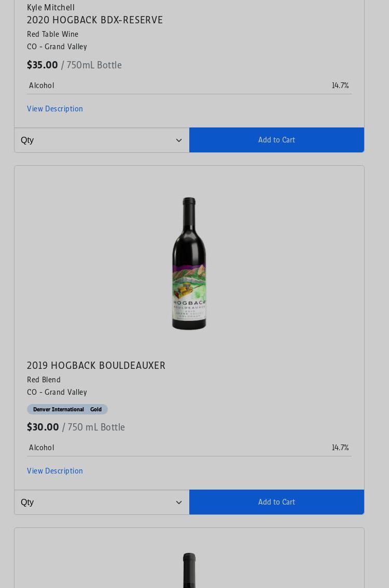This screenshot has height=588, width=389.
Task: Click the Kyle Mitchell winemaker name
Action: 51,7
